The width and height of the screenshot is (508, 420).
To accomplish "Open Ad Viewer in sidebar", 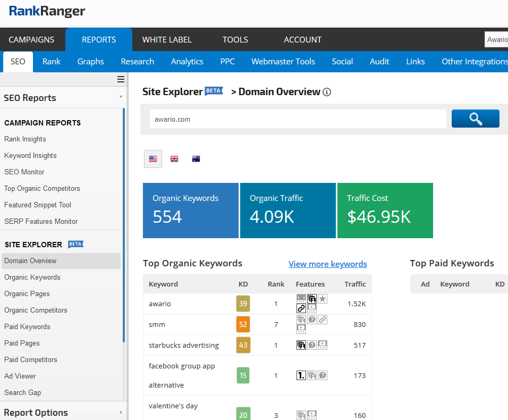I will tap(20, 376).
